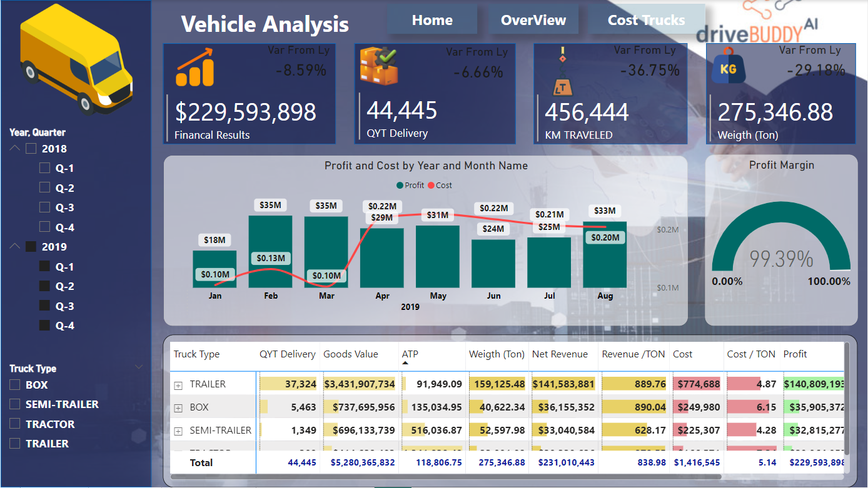Check the 2018 year checkbox

[x=31, y=149]
